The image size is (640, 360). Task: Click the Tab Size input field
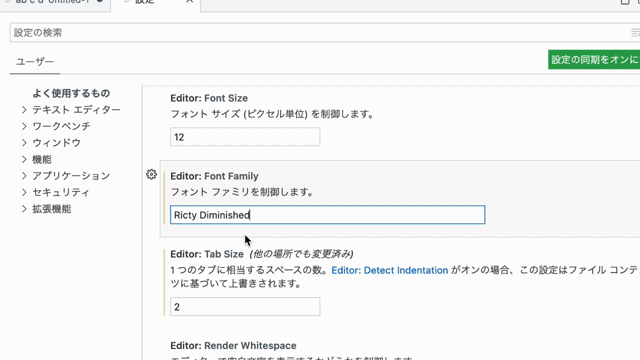(x=245, y=307)
